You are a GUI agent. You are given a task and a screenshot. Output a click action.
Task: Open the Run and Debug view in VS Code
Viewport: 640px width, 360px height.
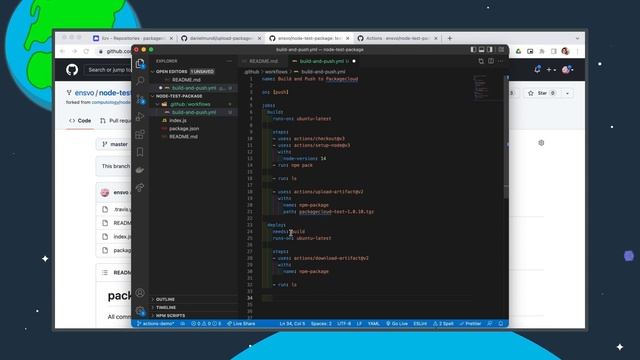coord(140,117)
